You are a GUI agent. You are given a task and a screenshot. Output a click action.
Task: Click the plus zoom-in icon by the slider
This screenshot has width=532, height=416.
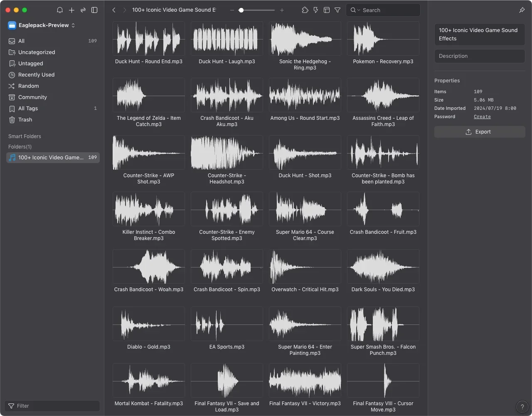pos(282,10)
